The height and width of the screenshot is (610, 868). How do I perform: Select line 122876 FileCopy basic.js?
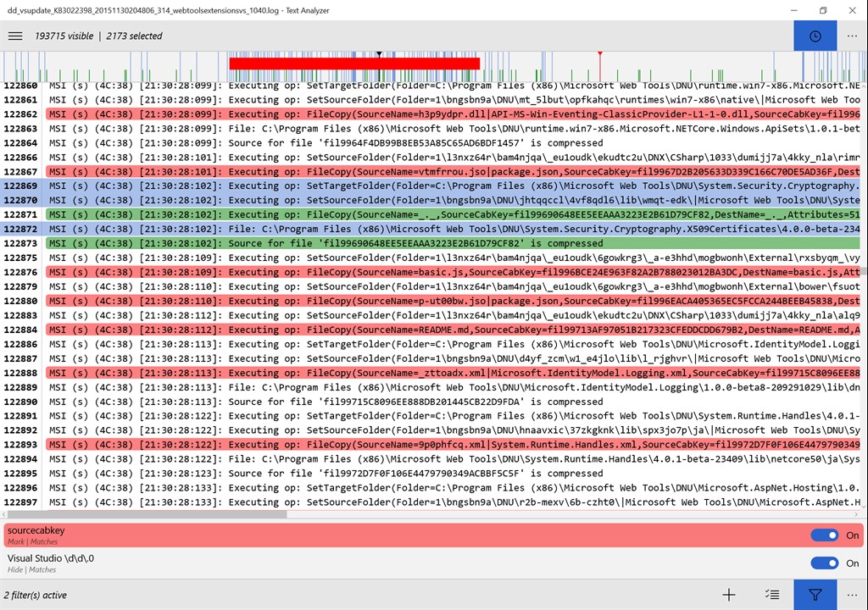click(431, 272)
